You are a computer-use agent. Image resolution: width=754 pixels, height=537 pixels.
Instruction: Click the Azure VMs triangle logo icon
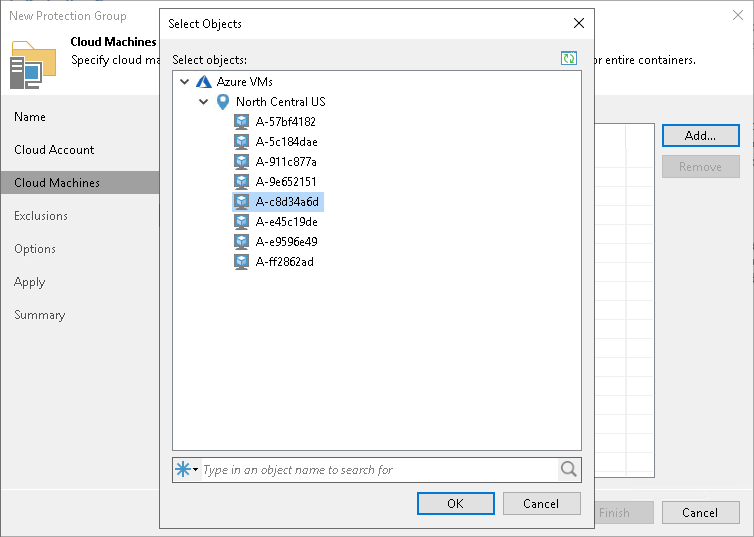click(x=204, y=82)
